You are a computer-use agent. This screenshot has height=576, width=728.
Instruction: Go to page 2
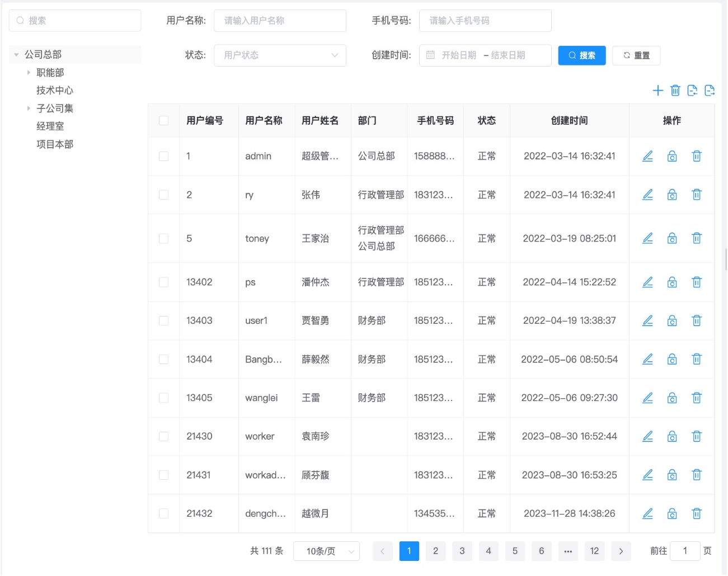click(435, 551)
